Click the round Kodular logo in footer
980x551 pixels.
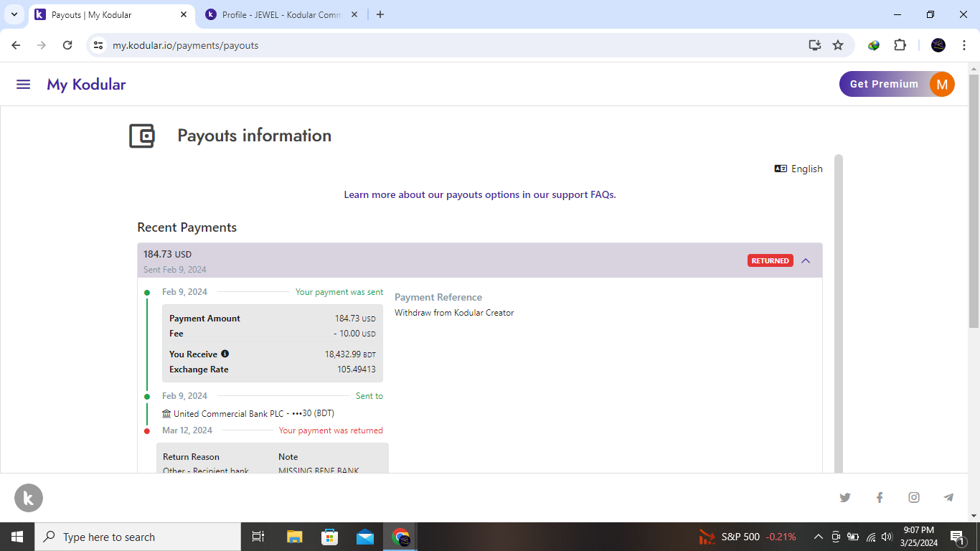pyautogui.click(x=29, y=498)
